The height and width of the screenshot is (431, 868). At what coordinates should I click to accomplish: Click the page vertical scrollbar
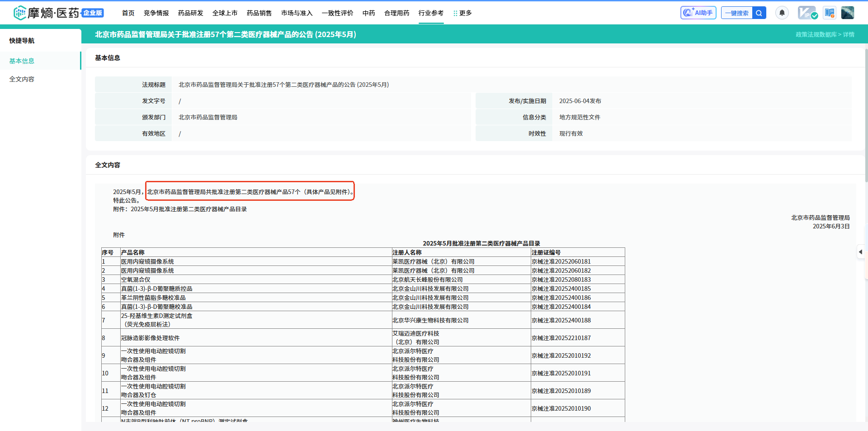866,115
